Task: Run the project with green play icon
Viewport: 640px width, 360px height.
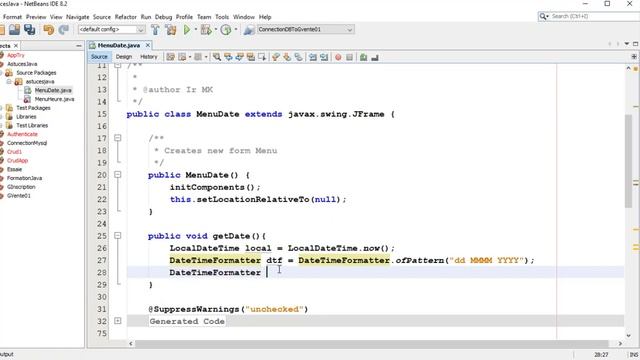Action: point(187,29)
